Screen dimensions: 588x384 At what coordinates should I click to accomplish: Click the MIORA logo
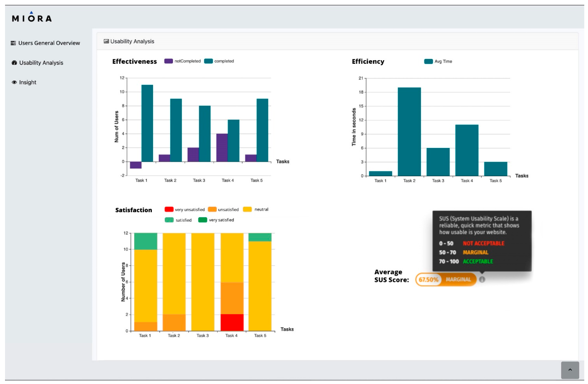[32, 17]
